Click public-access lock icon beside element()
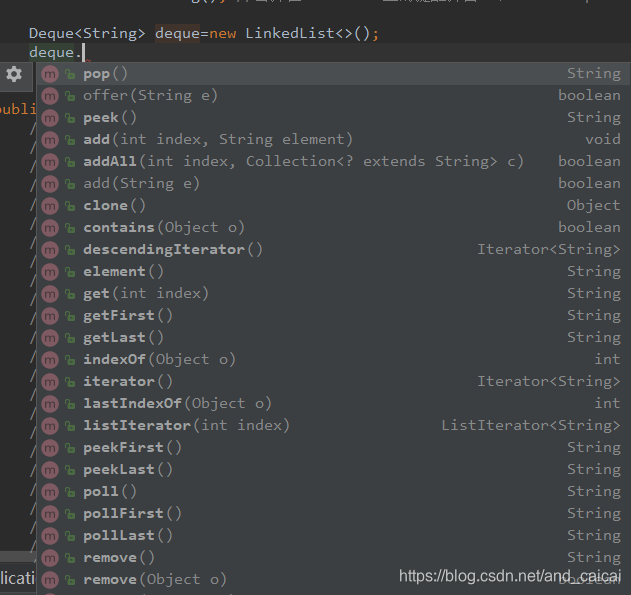The width and height of the screenshot is (631, 595). 70,272
